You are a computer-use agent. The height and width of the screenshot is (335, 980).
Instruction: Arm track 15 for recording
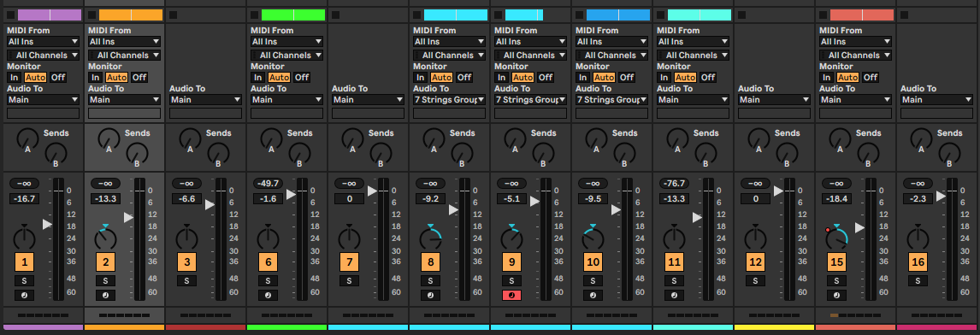click(836, 295)
